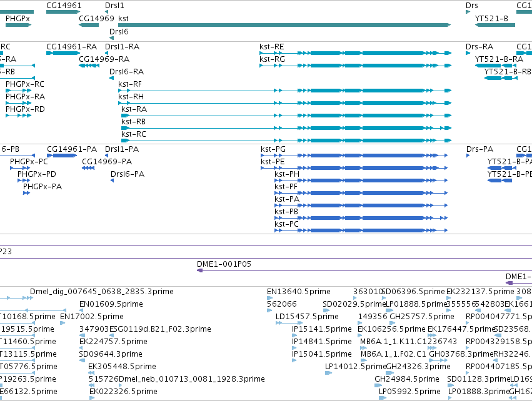Select the LD15457.5prime EST

pyautogui.click(x=289, y=323)
